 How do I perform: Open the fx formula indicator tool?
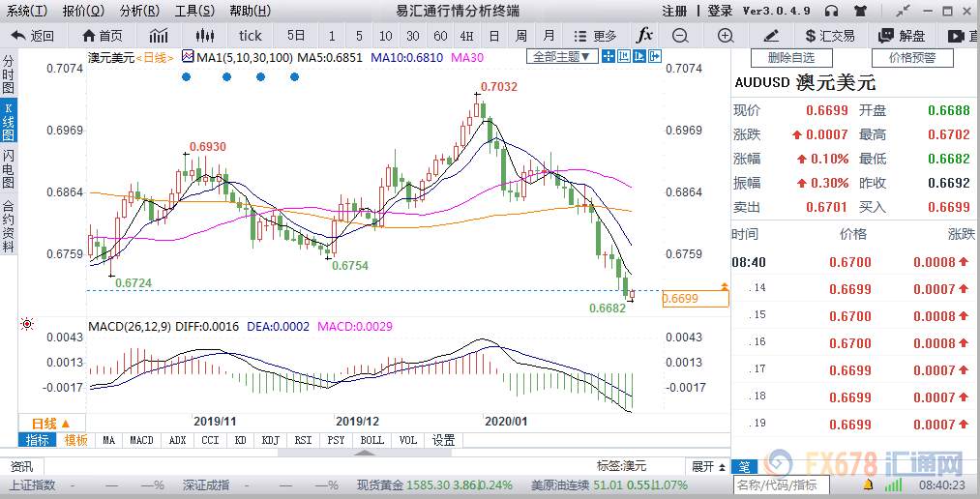644,36
